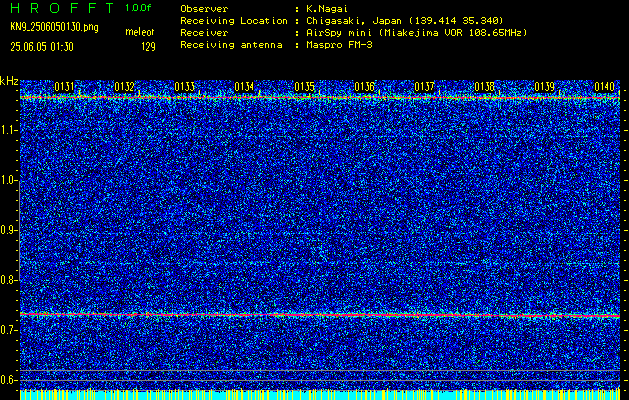Click the version label 1.00f

pos(138,8)
